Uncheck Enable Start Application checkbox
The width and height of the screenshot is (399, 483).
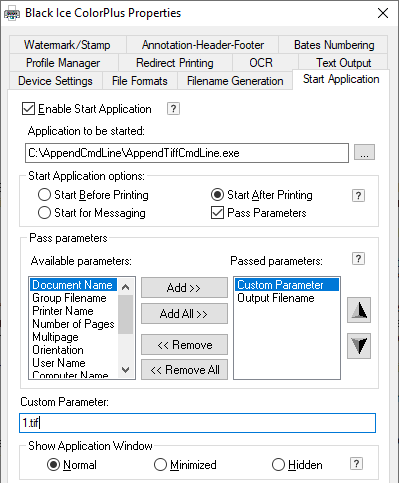click(x=28, y=109)
